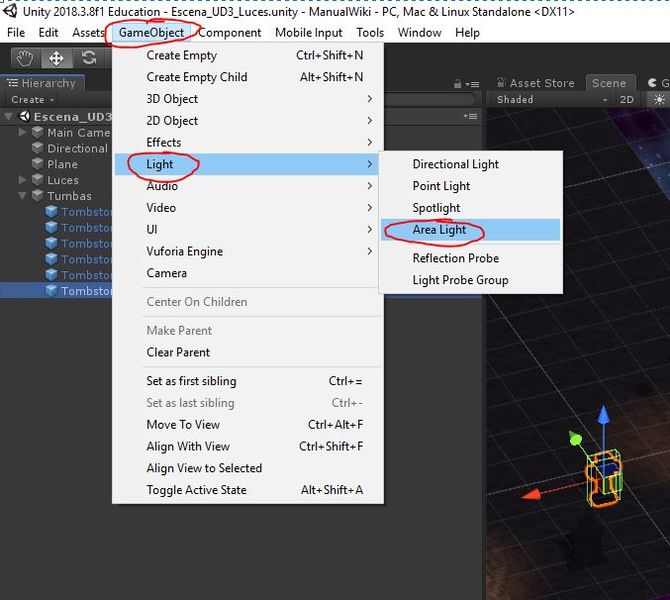670x600 pixels.
Task: Open the scene row context menu icon
Action: [x=470, y=116]
